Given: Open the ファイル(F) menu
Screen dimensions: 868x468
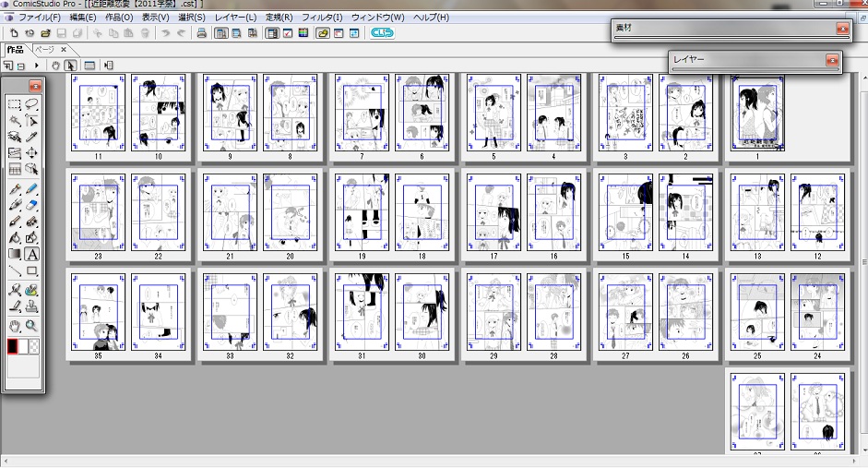Looking at the screenshot, I should 40,18.
